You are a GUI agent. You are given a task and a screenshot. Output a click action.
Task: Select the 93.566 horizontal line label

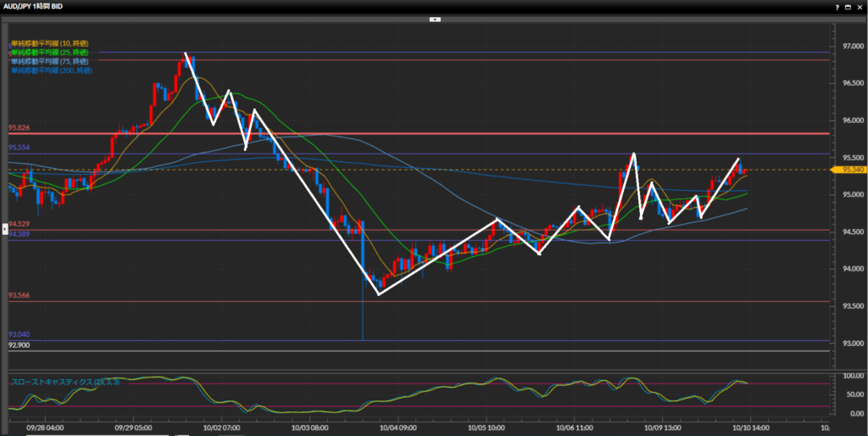point(19,295)
